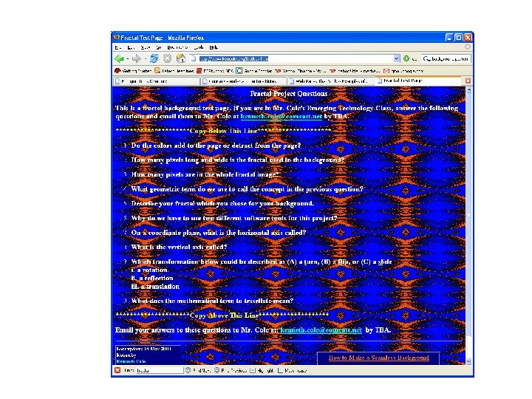Click the search engine magnifier icon
The height and width of the screenshot is (399, 532).
coord(426,59)
